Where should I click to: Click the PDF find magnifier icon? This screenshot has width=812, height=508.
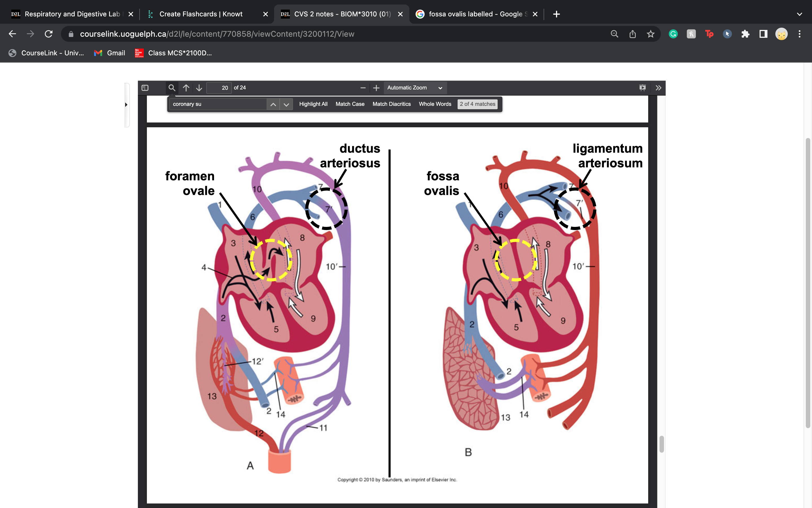(172, 88)
